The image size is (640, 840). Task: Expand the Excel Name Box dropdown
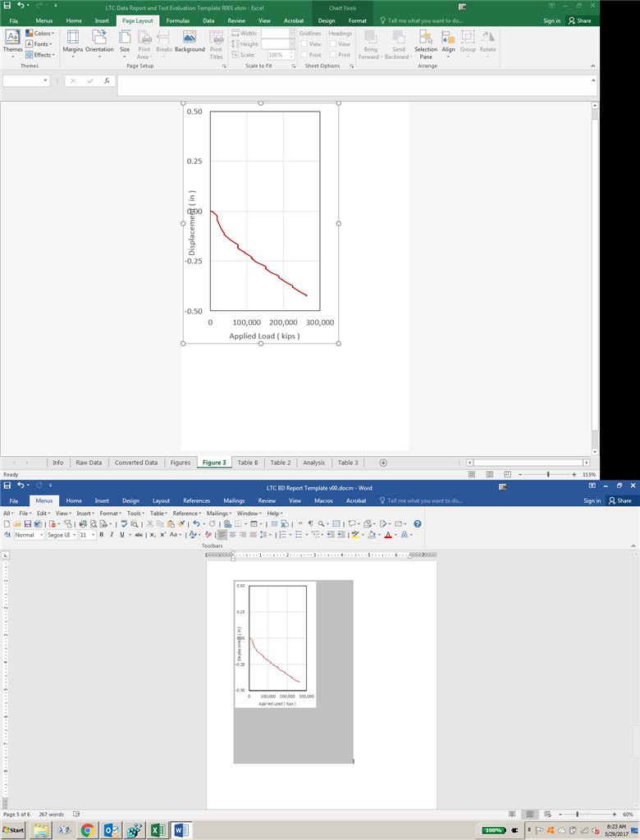(46, 81)
